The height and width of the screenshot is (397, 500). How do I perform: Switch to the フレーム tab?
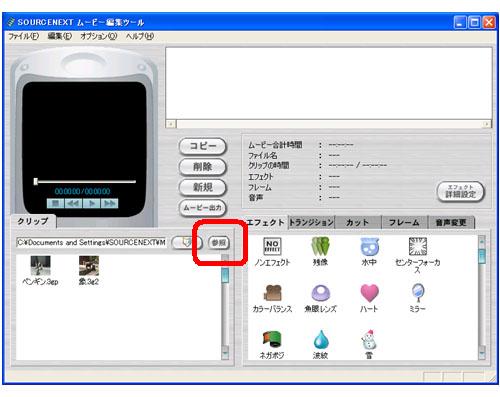(404, 222)
